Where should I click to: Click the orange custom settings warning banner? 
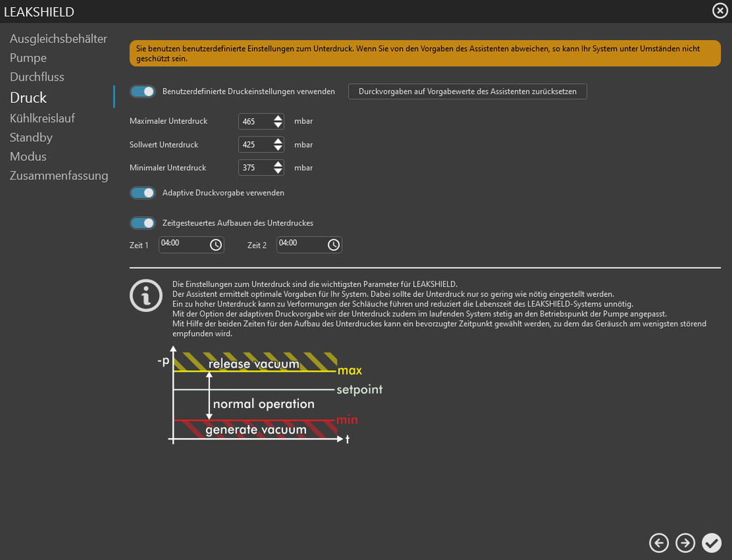click(x=424, y=53)
